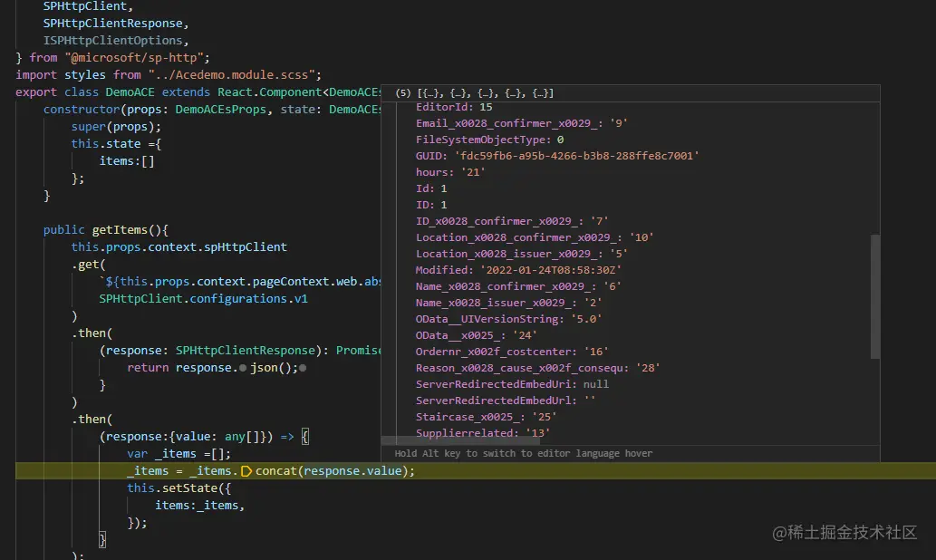Click the Modified: '2022-01-24T08:58:30Z' entry
The height and width of the screenshot is (560, 936).
(x=518, y=270)
